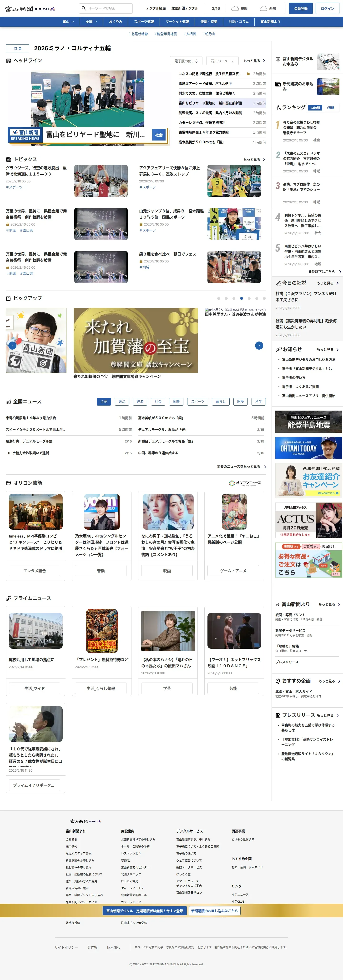Open おすすめ企画 もっと見る
The image size is (343, 980).
click(x=330, y=681)
